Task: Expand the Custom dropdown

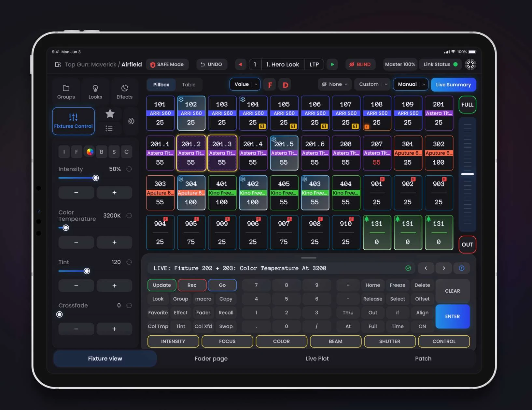Action: (x=372, y=84)
